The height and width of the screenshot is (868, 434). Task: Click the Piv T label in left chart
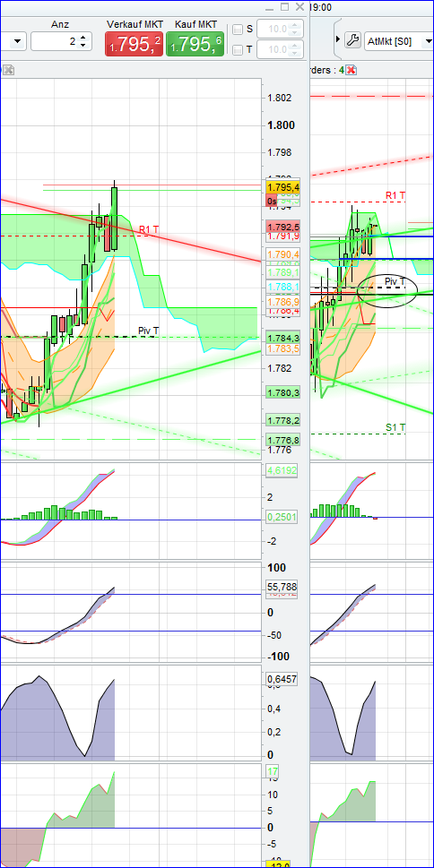pos(149,331)
